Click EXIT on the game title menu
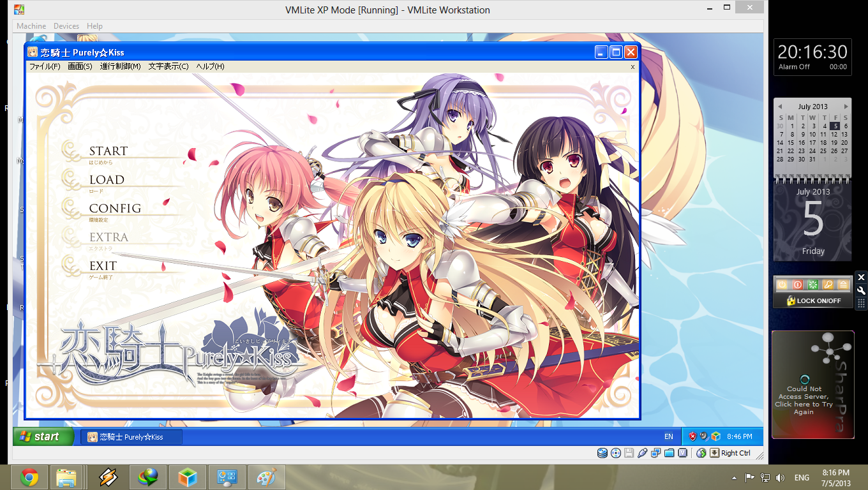Screen dimensions: 868x490 [x=103, y=266]
